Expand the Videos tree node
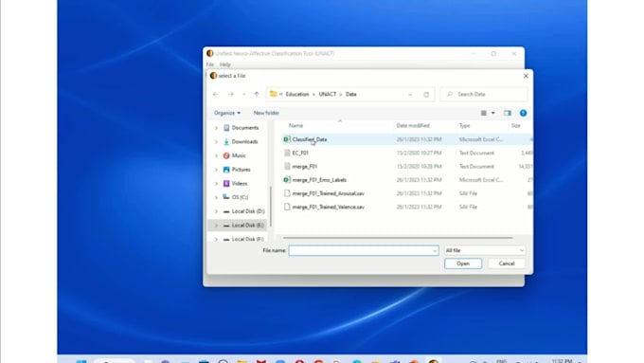 pyautogui.click(x=217, y=184)
